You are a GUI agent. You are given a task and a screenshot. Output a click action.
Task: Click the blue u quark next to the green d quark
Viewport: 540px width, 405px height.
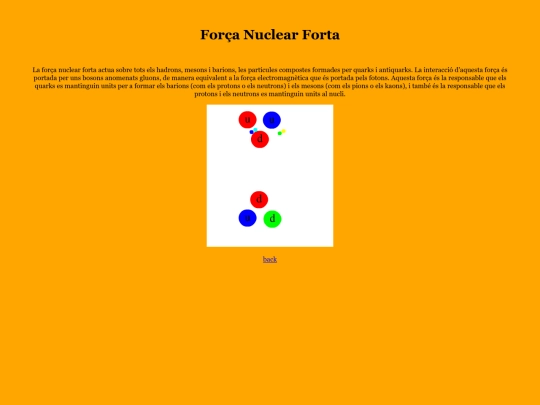click(x=248, y=218)
